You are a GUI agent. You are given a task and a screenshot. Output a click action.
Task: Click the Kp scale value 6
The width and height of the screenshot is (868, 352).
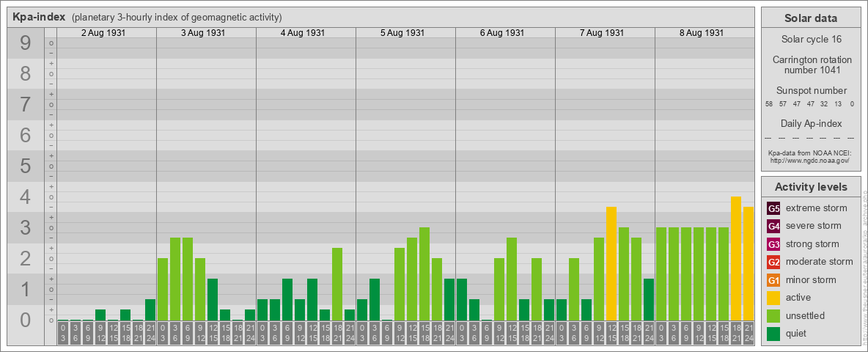click(x=26, y=135)
